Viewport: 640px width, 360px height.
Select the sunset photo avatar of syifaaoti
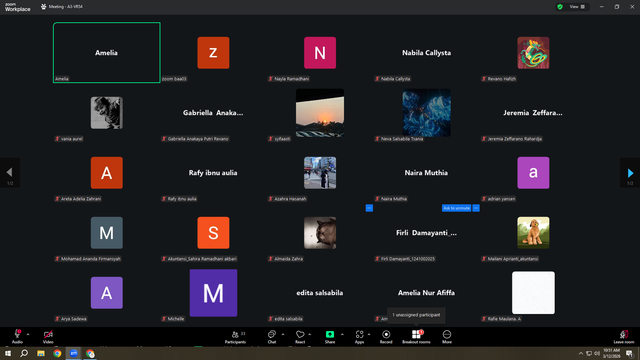[320, 113]
